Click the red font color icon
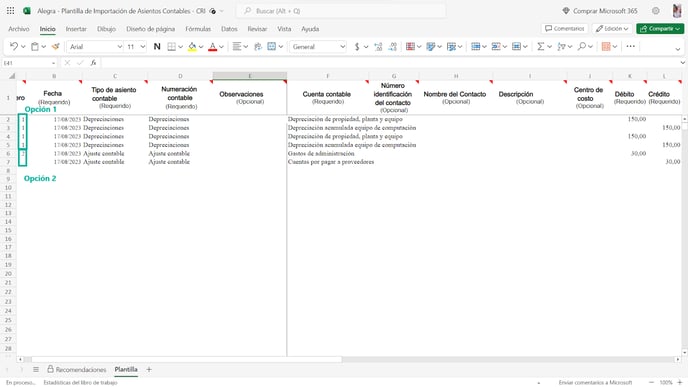 point(213,47)
